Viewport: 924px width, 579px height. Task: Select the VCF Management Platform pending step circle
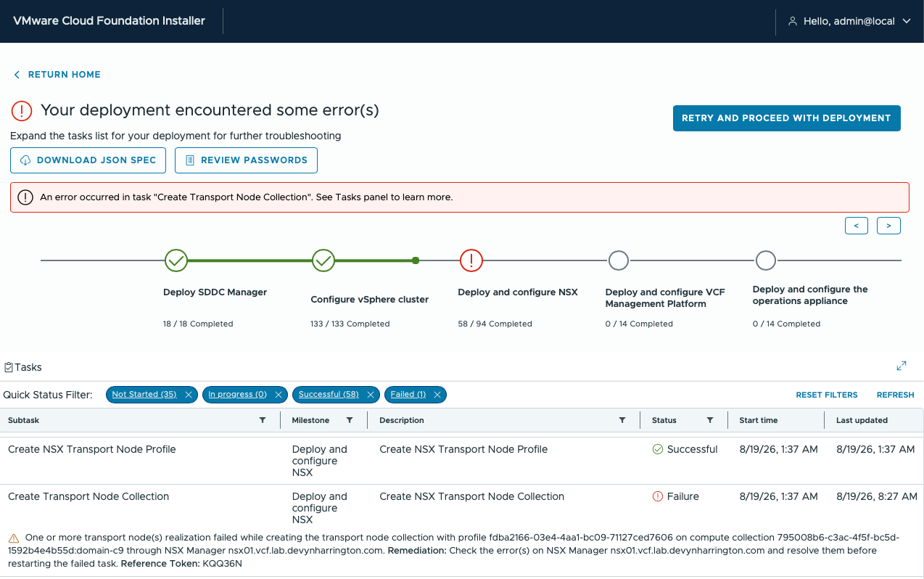(x=619, y=260)
